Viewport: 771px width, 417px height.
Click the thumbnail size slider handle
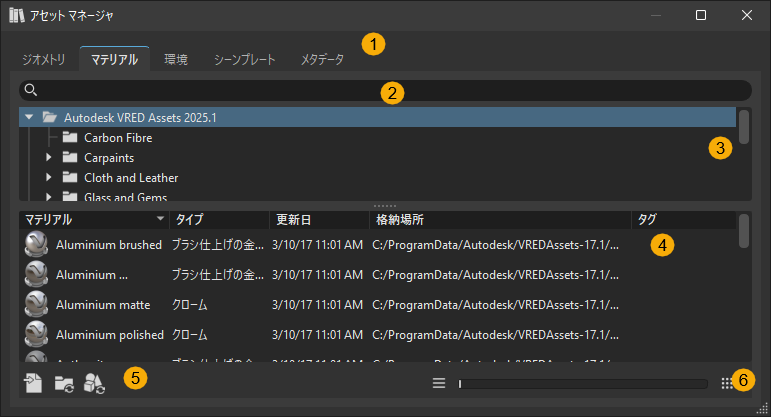tap(460, 384)
